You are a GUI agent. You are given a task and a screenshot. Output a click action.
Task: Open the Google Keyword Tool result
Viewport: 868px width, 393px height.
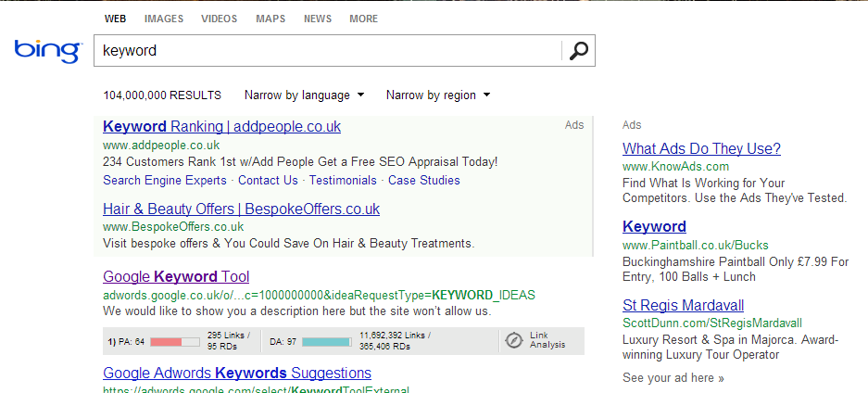pyautogui.click(x=176, y=277)
